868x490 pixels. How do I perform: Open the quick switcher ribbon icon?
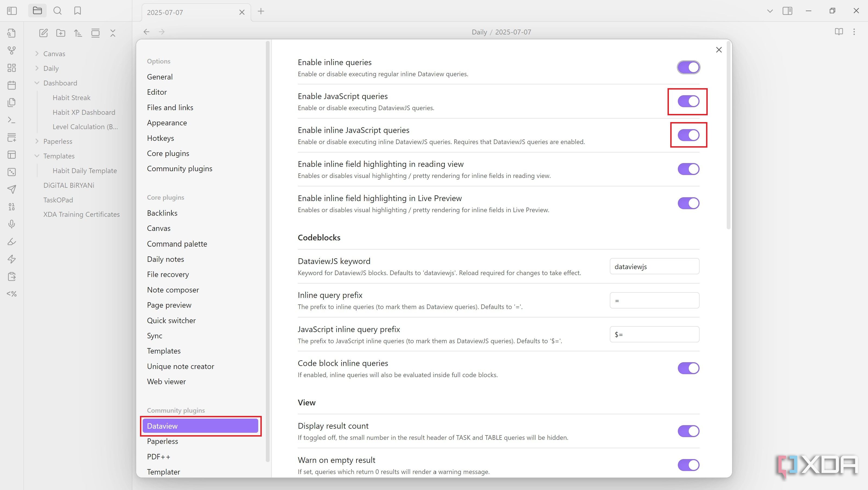coord(12,33)
